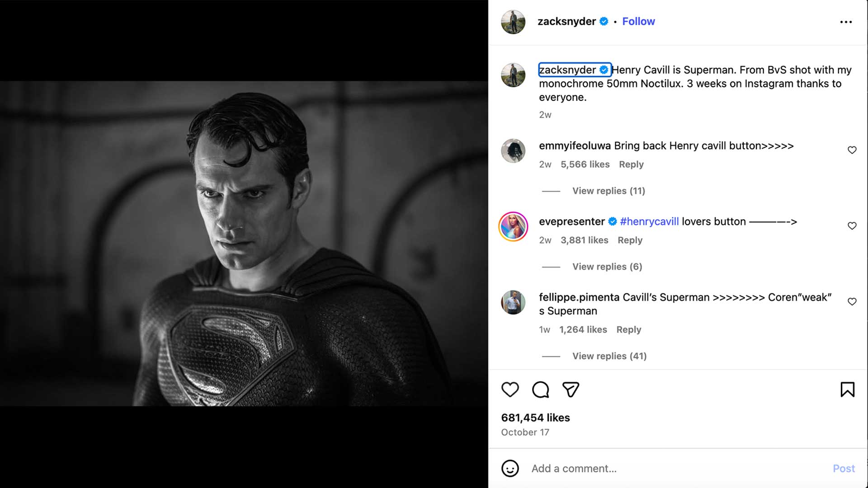
Task: Like emmyifeoluwa's comment with the heart
Action: (x=852, y=150)
